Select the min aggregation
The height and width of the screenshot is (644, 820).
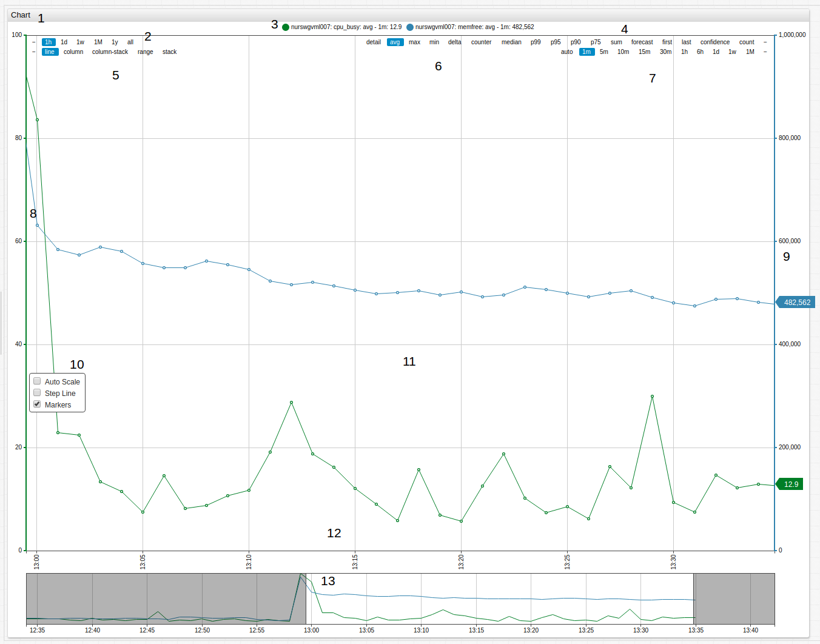point(434,42)
